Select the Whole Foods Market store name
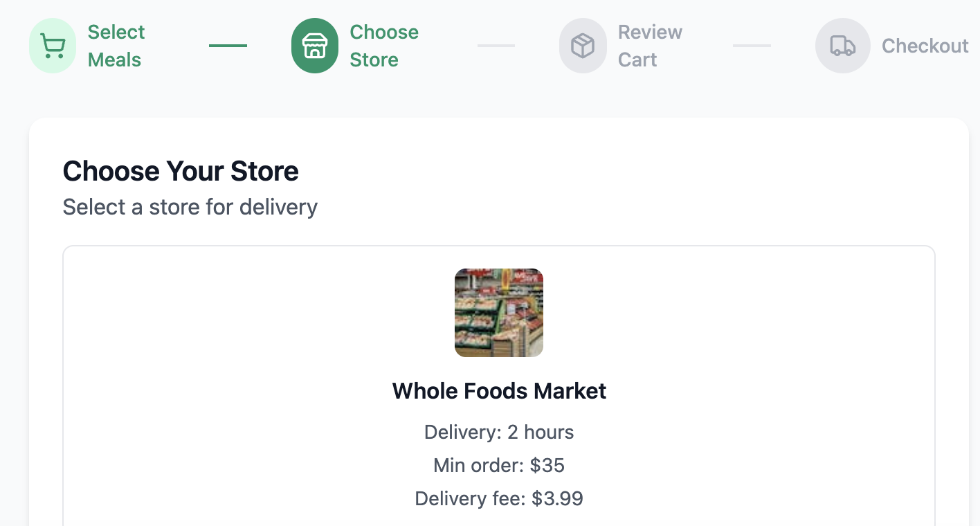The image size is (980, 526). (x=498, y=391)
